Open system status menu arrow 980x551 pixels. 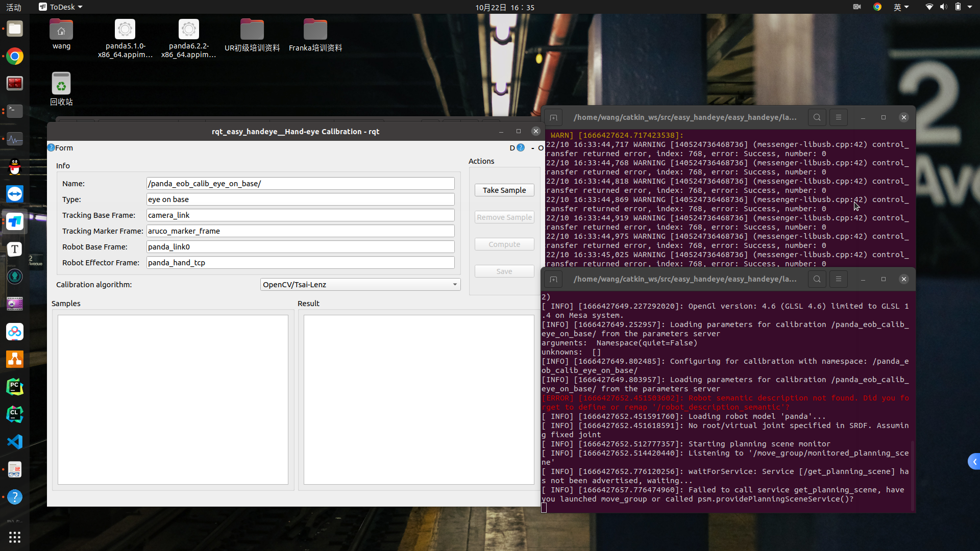pyautogui.click(x=970, y=7)
